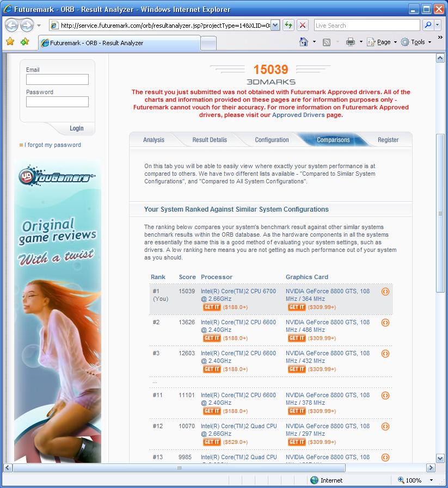Screen dimensions: 448x488
Task: Click processor GET IT button in rank #11
Action: coord(212,411)
